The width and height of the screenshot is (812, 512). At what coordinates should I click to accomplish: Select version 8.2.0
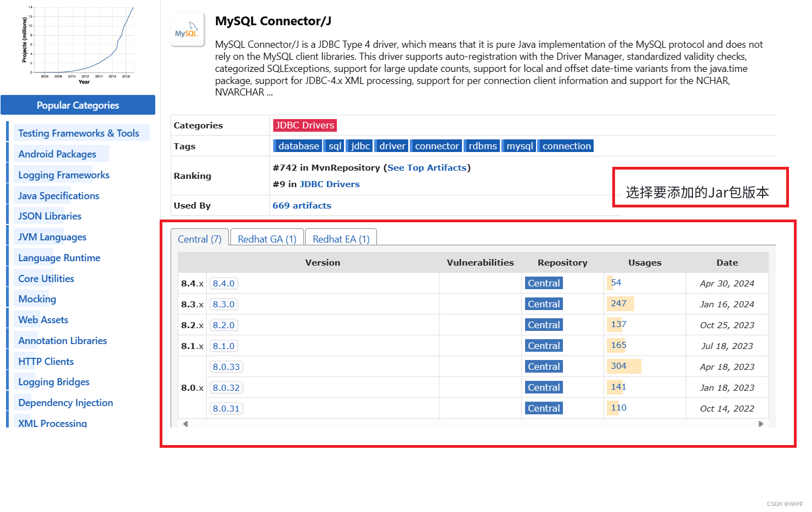224,325
